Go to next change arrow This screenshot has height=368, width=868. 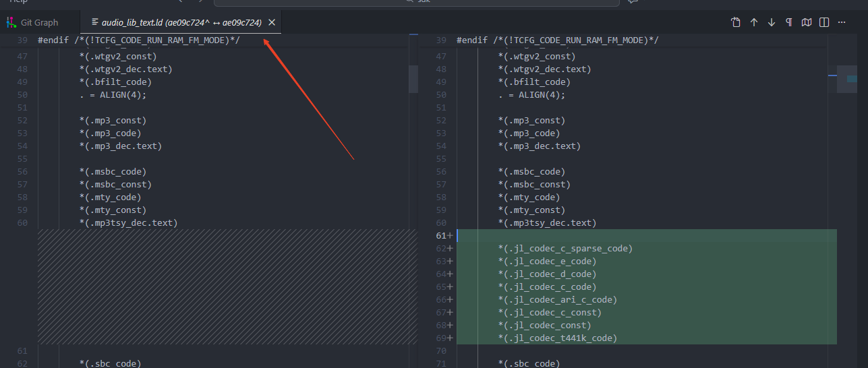772,22
